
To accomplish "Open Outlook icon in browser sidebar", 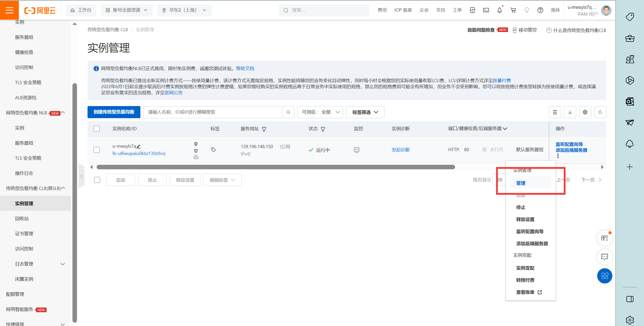I will pos(630,102).
